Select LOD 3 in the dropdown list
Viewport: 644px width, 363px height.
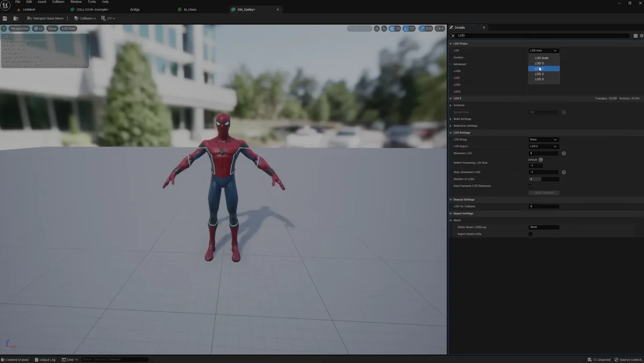[x=544, y=79]
